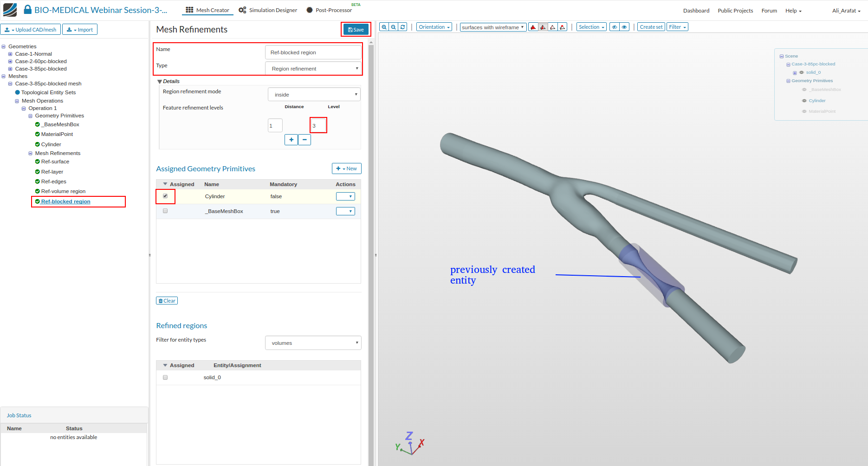Clear the assigned geometry primitives
Viewport: 868px width, 466px height.
[x=167, y=301]
